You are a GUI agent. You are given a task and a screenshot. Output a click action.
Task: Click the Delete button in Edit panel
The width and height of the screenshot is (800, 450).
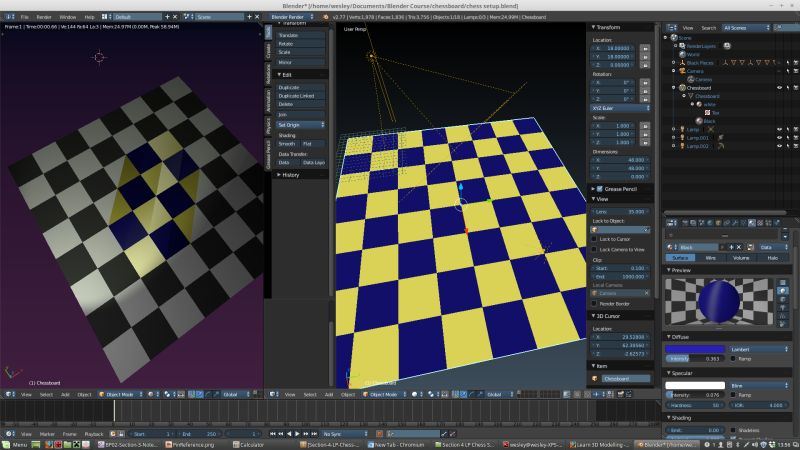tap(300, 104)
